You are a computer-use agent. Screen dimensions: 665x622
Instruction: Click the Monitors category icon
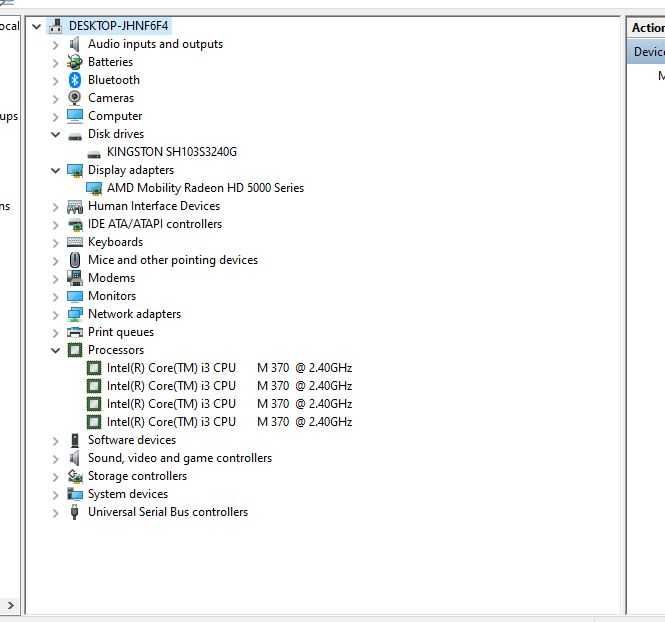tap(75, 296)
